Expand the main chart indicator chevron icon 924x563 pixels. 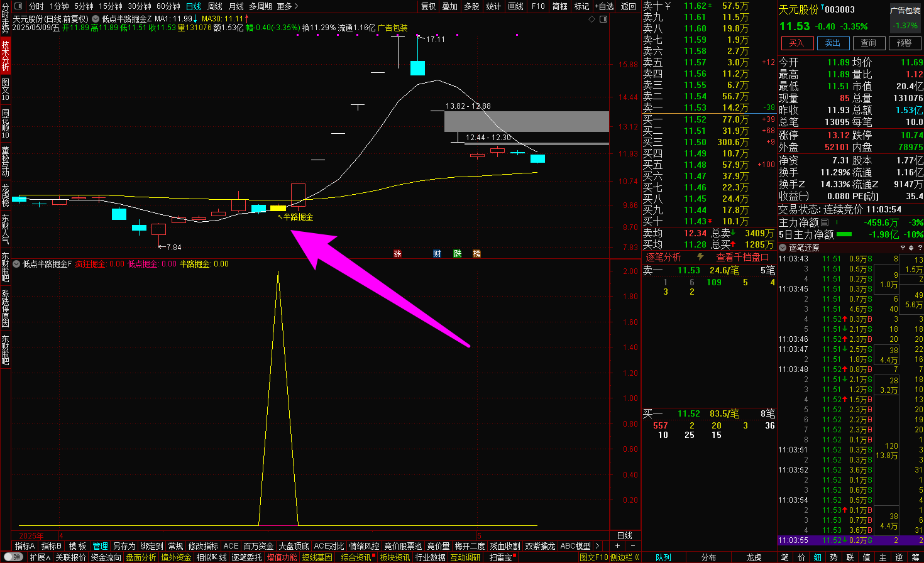click(x=95, y=19)
